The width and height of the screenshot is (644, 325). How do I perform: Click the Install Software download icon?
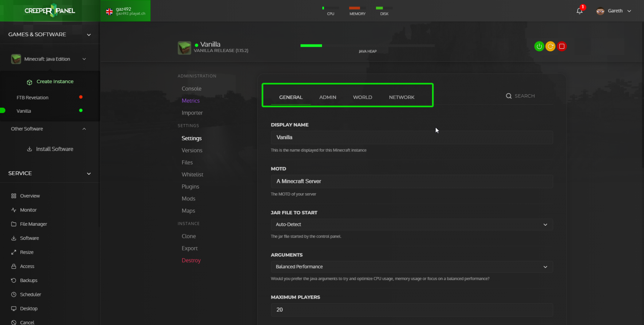click(30, 149)
